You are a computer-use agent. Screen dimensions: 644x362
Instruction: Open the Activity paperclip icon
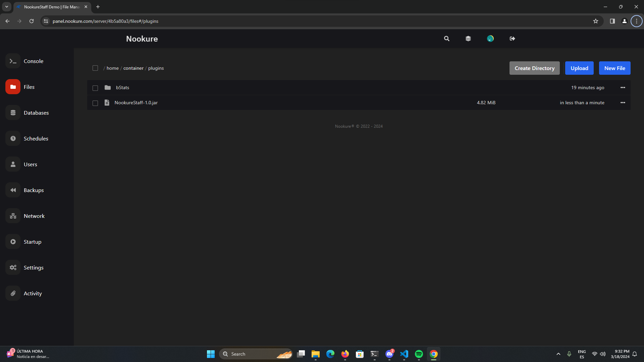[13, 293]
